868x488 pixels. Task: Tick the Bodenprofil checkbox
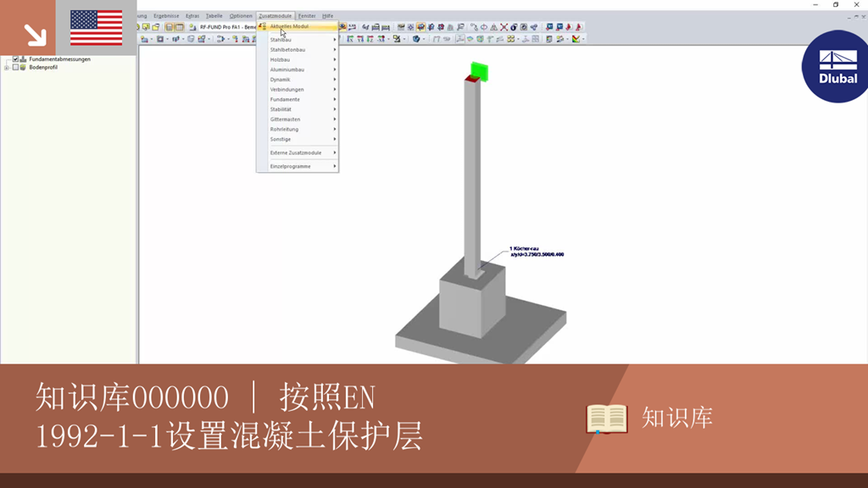coord(15,67)
